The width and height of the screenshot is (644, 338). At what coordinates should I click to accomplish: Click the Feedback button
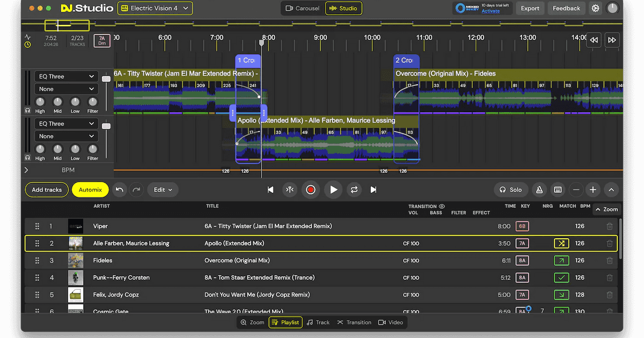tap(566, 8)
